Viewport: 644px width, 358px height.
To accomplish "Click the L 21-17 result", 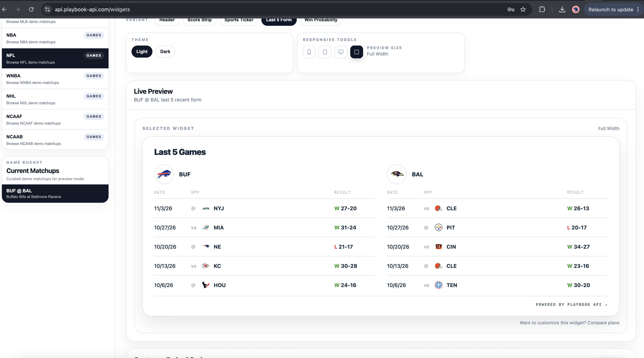I will click(x=343, y=247).
